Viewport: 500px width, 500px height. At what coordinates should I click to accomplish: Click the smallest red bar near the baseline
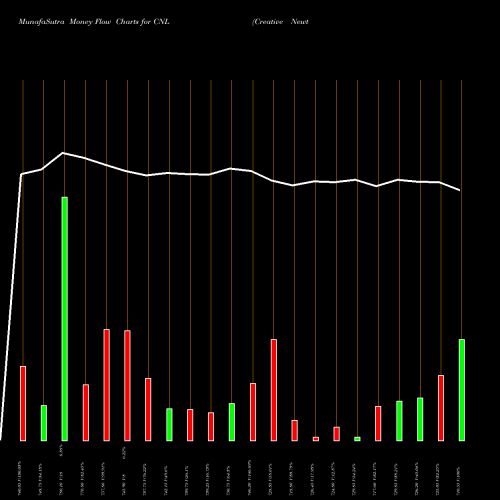pyautogui.click(x=316, y=439)
